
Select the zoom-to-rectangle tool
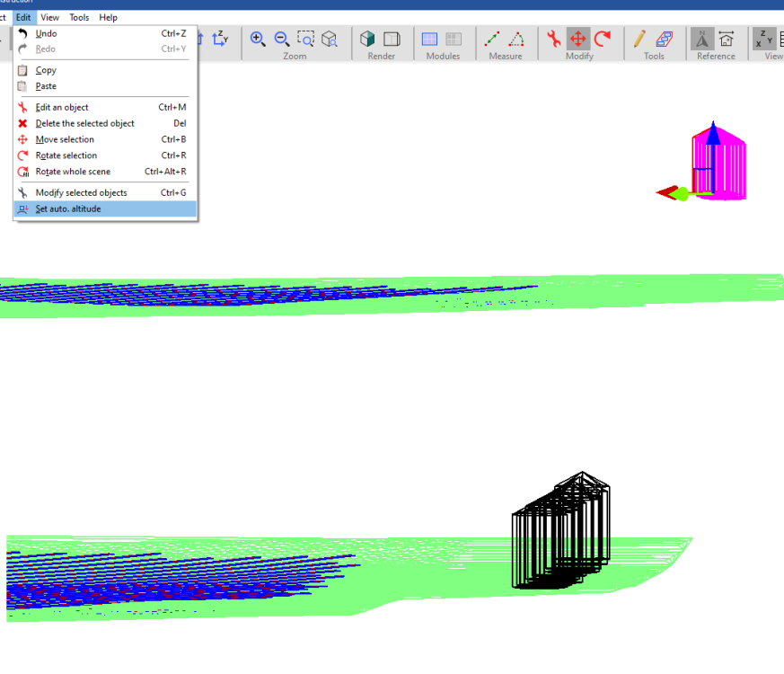[306, 39]
